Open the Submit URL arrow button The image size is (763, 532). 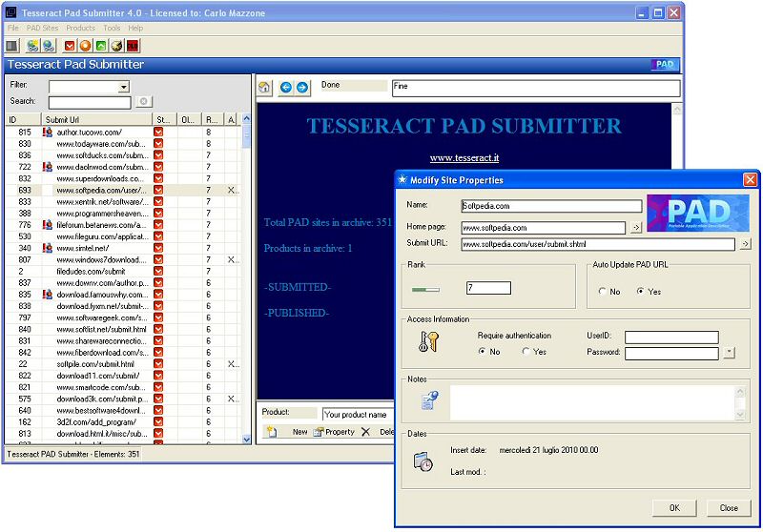745,244
